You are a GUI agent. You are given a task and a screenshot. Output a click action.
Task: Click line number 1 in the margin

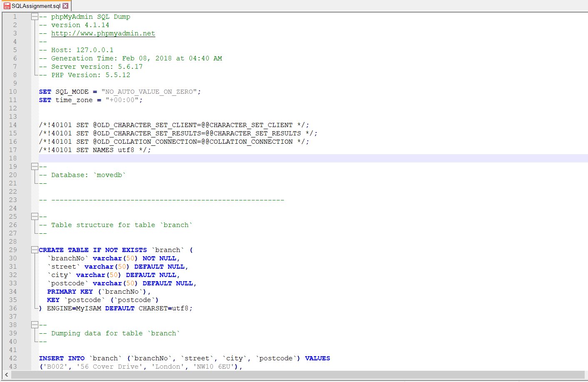point(15,17)
